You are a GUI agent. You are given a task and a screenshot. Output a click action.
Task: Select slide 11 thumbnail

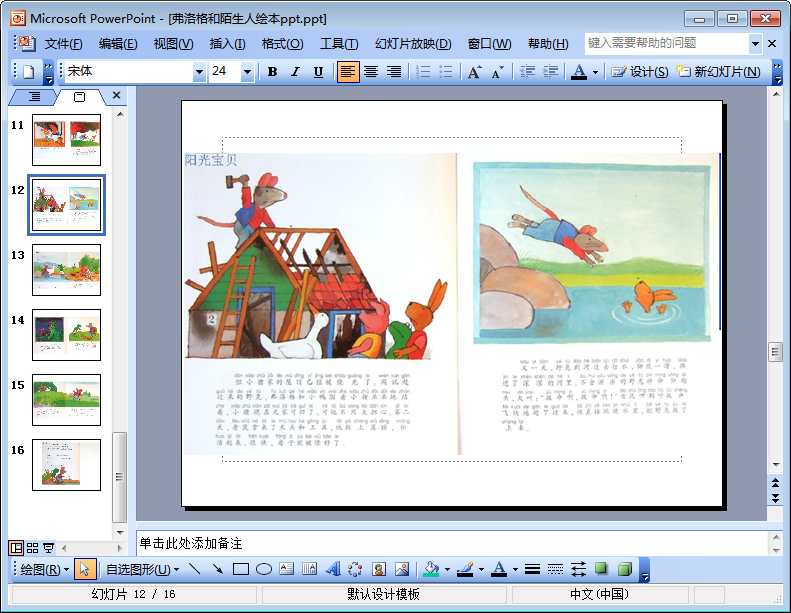point(67,140)
